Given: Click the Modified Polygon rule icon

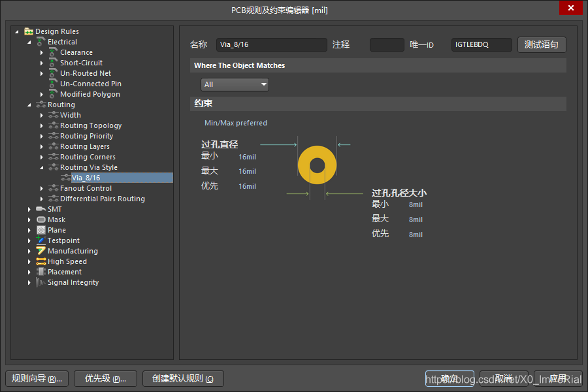Looking at the screenshot, I should 54,95.
